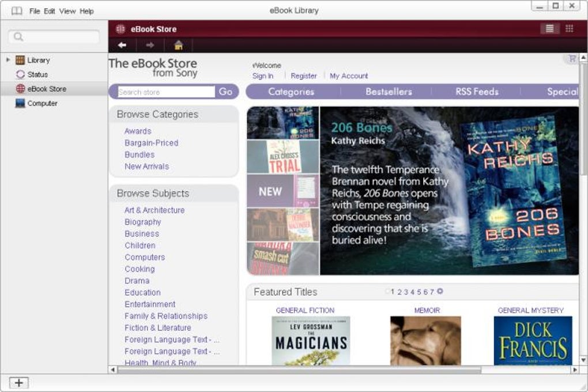Click the vertical scrollbar down arrow
This screenshot has height=392, width=588.
(x=583, y=360)
